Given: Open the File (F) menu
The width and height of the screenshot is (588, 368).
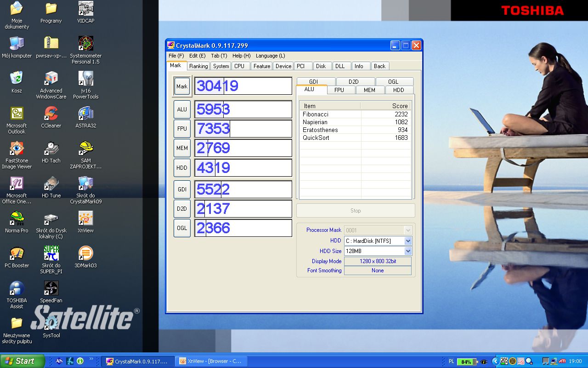Looking at the screenshot, I should 176,56.
